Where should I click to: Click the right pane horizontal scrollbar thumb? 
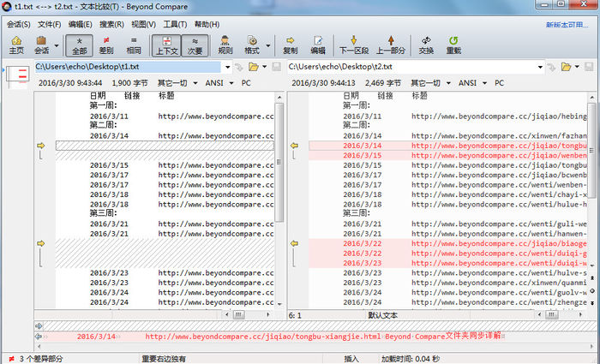coord(551,314)
